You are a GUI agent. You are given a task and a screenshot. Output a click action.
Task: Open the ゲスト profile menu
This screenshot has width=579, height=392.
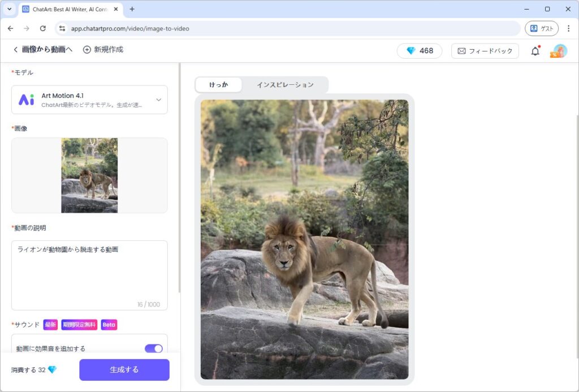pyautogui.click(x=541, y=28)
